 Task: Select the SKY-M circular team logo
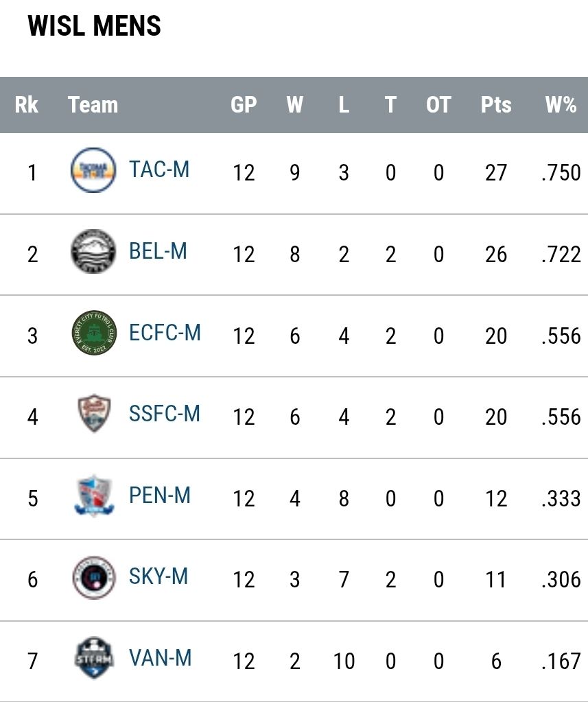pyautogui.click(x=94, y=578)
